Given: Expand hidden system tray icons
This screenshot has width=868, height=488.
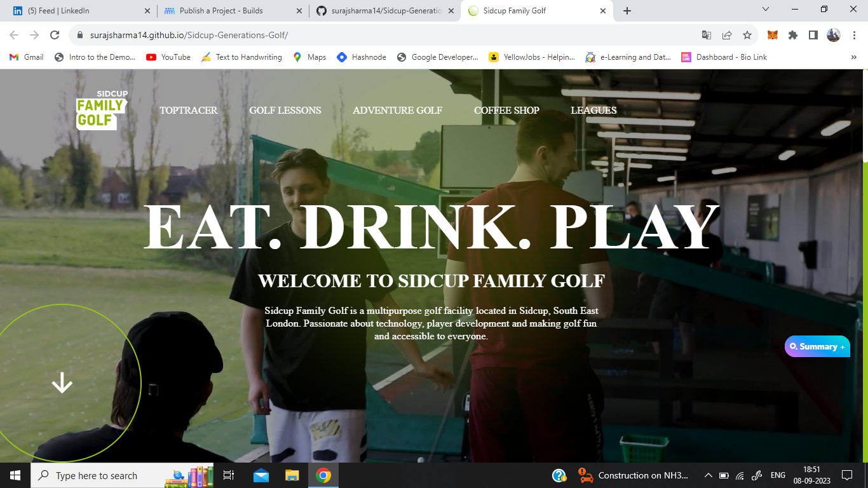Looking at the screenshot, I should [x=708, y=475].
